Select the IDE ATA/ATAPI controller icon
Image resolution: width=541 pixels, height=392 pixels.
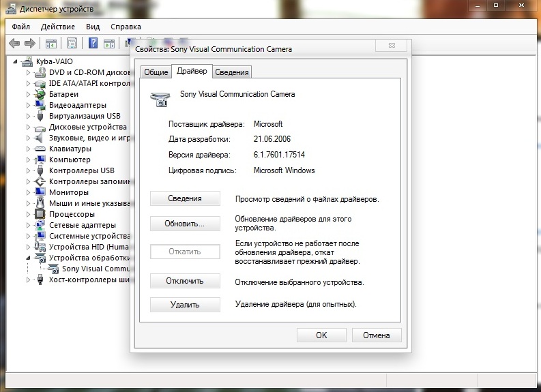click(x=40, y=83)
